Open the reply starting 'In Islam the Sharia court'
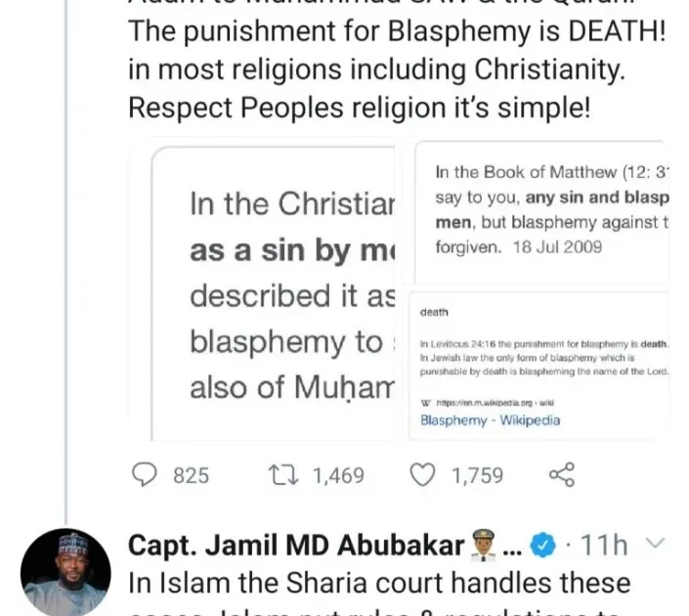 (x=379, y=584)
